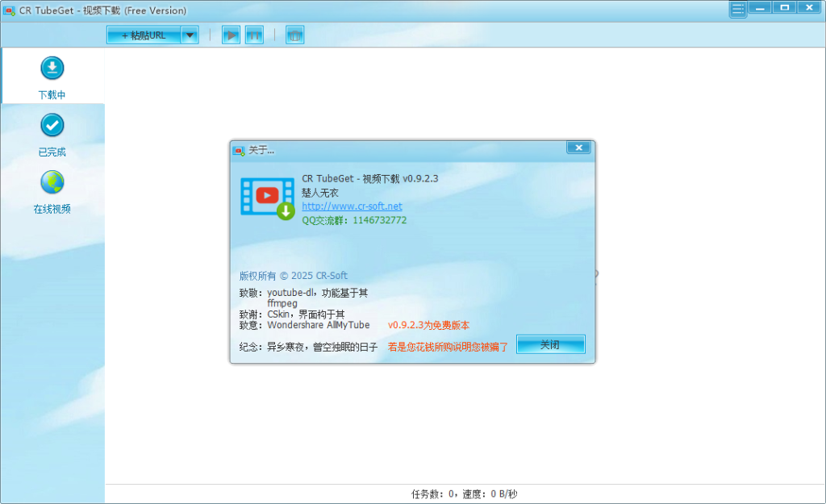
Task: Expand the 粘贴URL dropdown arrow
Action: point(190,35)
